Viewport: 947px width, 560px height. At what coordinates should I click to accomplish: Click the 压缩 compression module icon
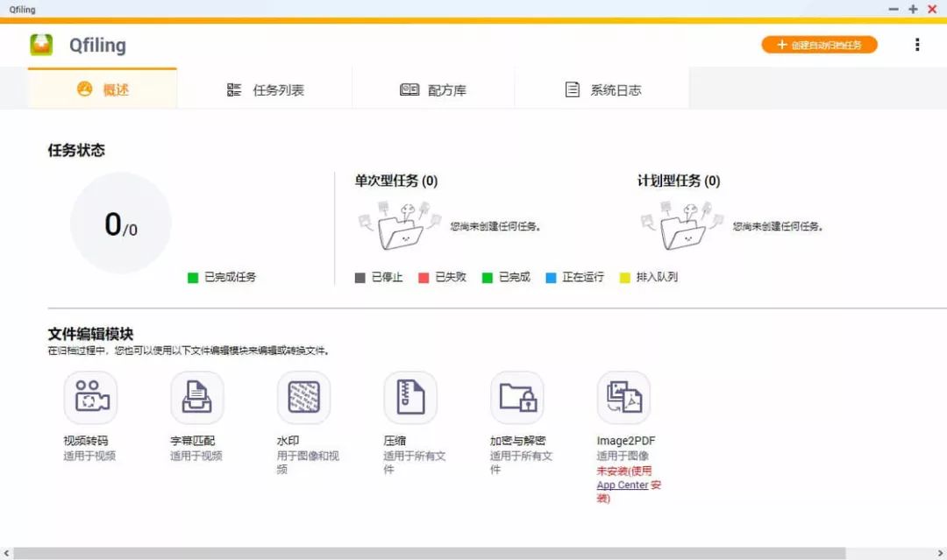pyautogui.click(x=410, y=398)
